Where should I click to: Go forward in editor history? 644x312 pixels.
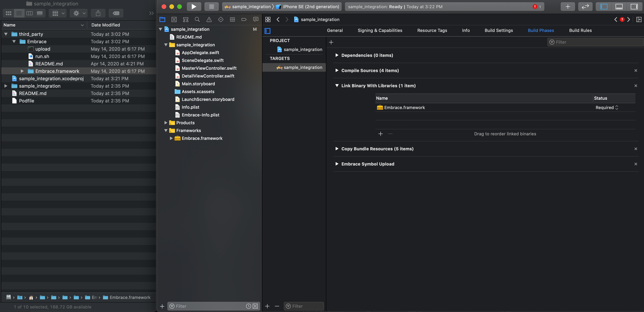[x=287, y=19]
